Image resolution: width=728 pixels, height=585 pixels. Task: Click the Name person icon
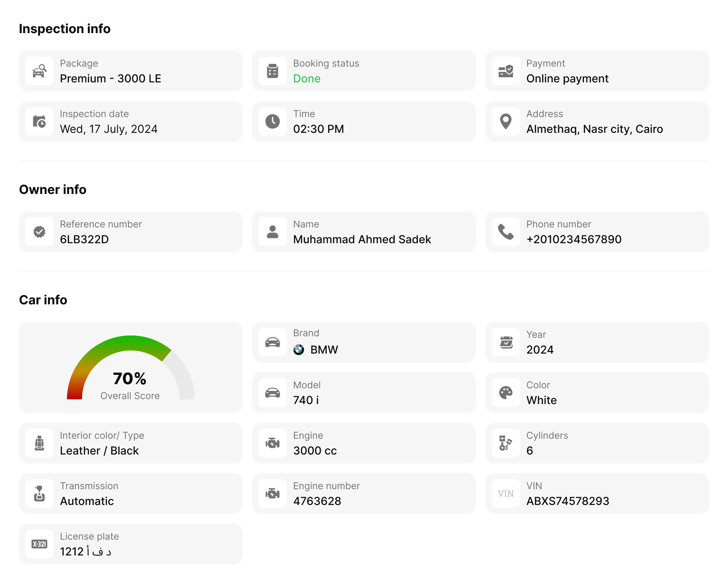point(273,232)
